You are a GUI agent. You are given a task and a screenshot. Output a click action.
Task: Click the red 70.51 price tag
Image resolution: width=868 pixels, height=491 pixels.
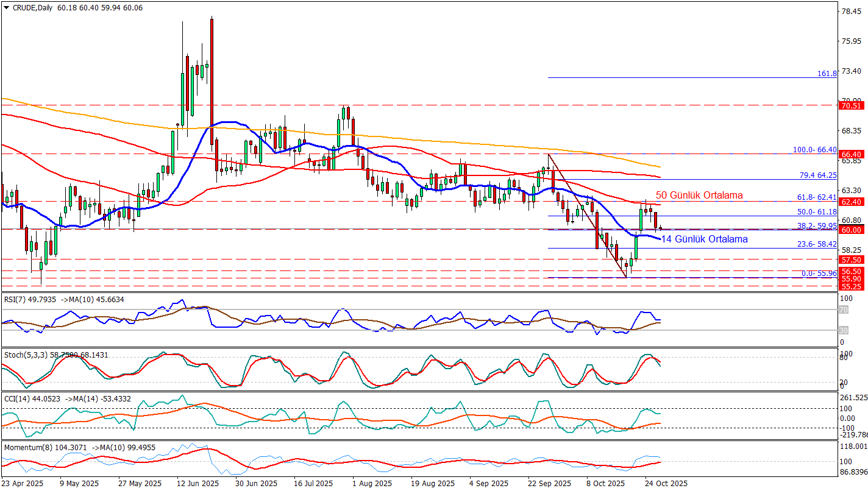point(850,105)
